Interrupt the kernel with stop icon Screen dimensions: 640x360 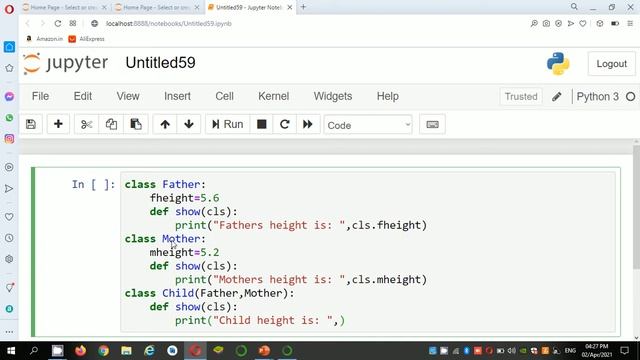(x=262, y=124)
